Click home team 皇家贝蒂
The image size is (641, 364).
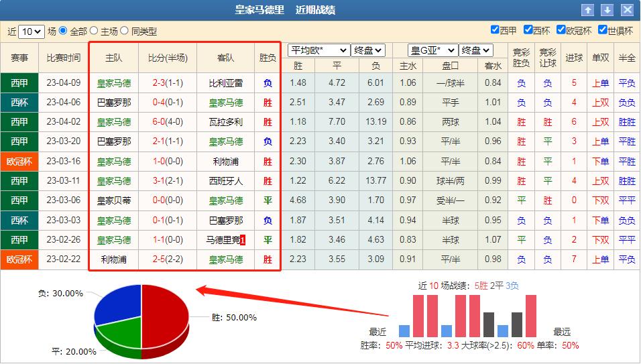[x=114, y=200]
